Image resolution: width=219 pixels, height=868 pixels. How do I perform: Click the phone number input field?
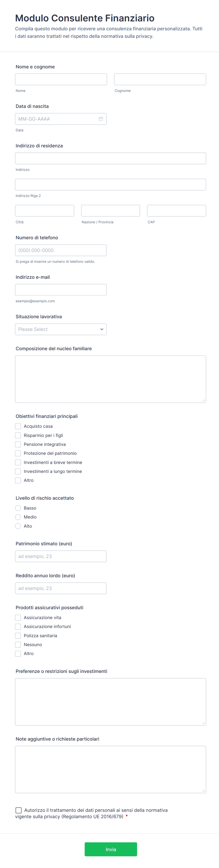(61, 250)
